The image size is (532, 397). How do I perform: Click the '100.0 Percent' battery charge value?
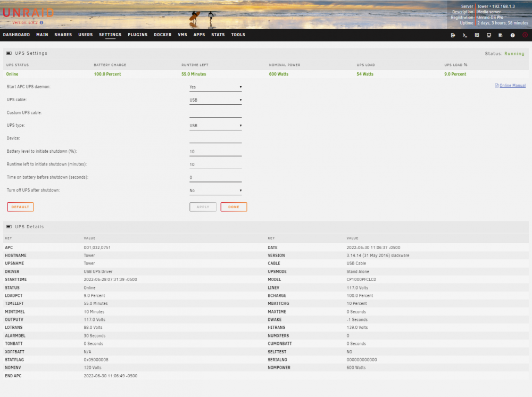click(x=107, y=74)
